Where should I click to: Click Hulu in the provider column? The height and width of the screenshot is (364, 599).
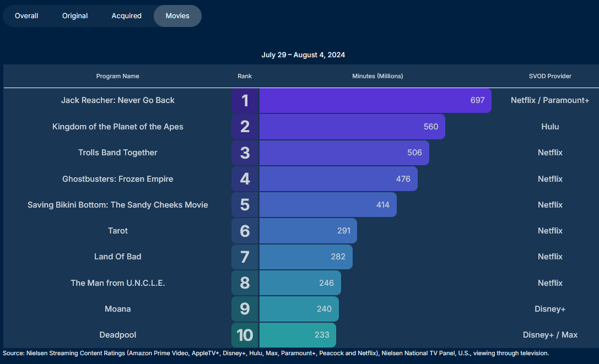pos(550,127)
